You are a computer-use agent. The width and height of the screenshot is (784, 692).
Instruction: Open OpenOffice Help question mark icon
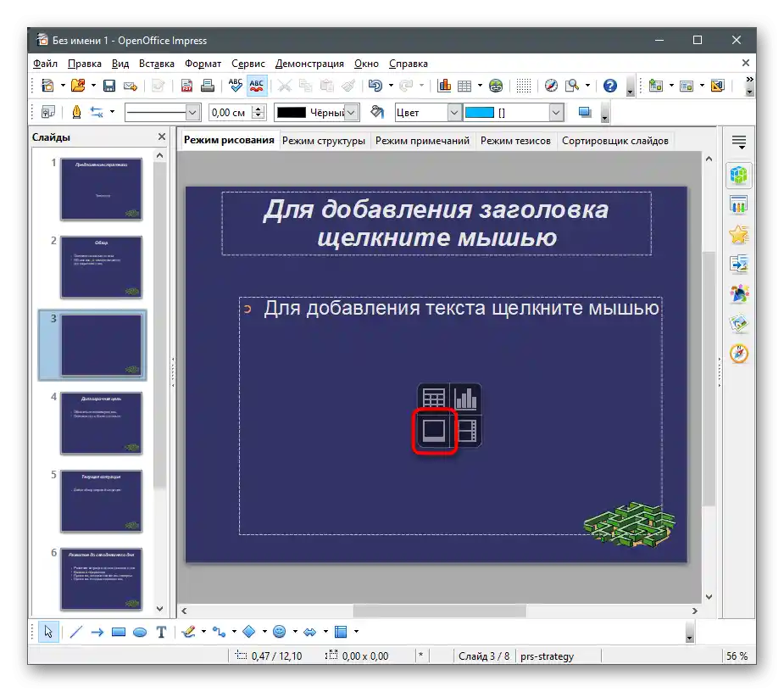coord(610,86)
